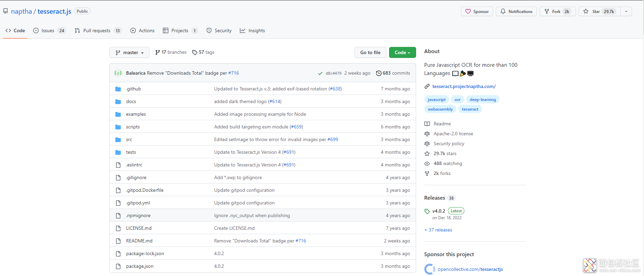Open the Readme link in About
This screenshot has width=644, height=276.
point(438,124)
